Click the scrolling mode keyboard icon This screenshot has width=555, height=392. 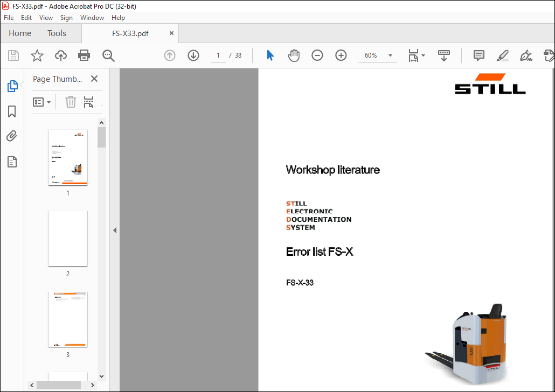(444, 55)
